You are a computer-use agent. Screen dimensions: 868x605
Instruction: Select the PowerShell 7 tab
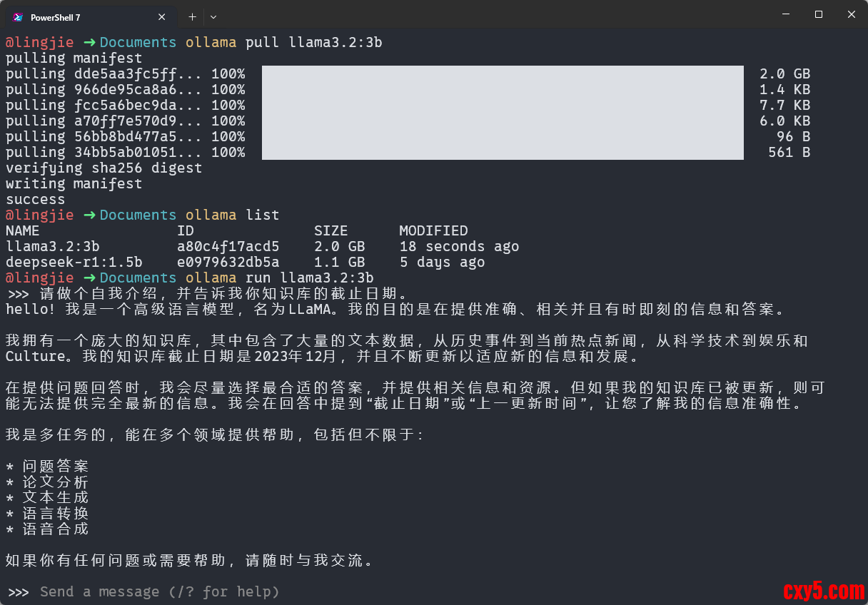[79, 17]
